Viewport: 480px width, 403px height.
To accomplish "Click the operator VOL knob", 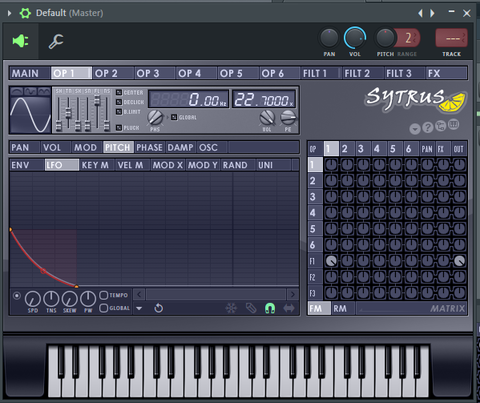I will click(x=267, y=118).
